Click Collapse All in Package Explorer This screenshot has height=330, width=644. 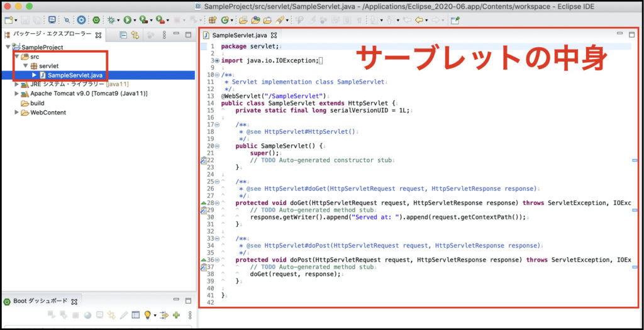pyautogui.click(x=123, y=35)
